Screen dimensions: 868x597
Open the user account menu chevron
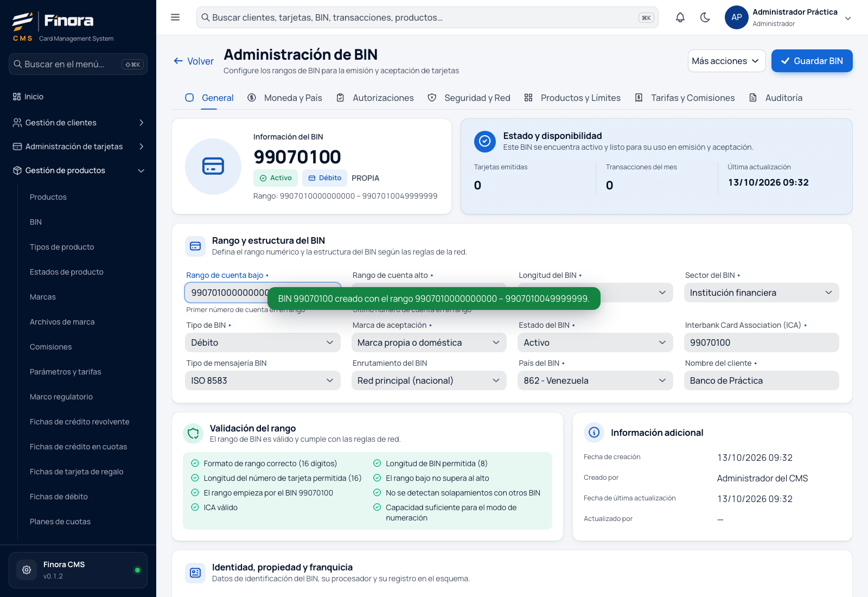(x=848, y=18)
